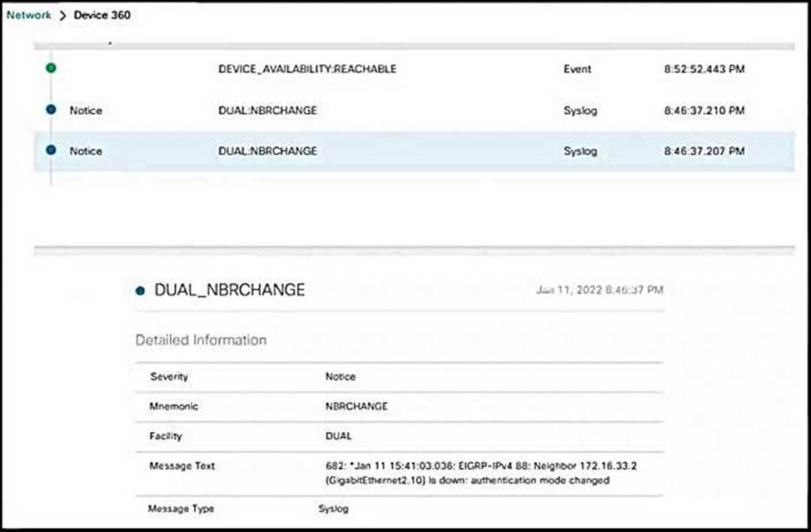Click the DUAL_NBRCHANGE detail heading
The height and width of the screenshot is (532, 811).
[x=229, y=291]
